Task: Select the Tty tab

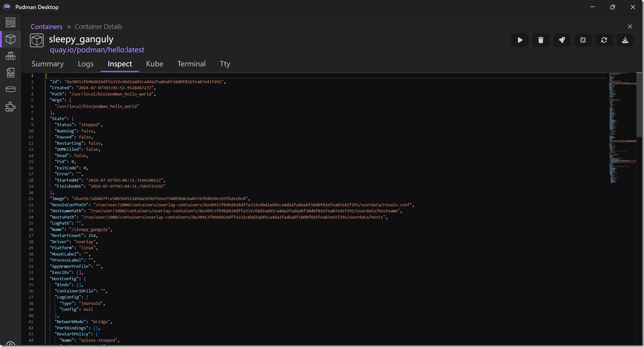Action: coord(225,64)
